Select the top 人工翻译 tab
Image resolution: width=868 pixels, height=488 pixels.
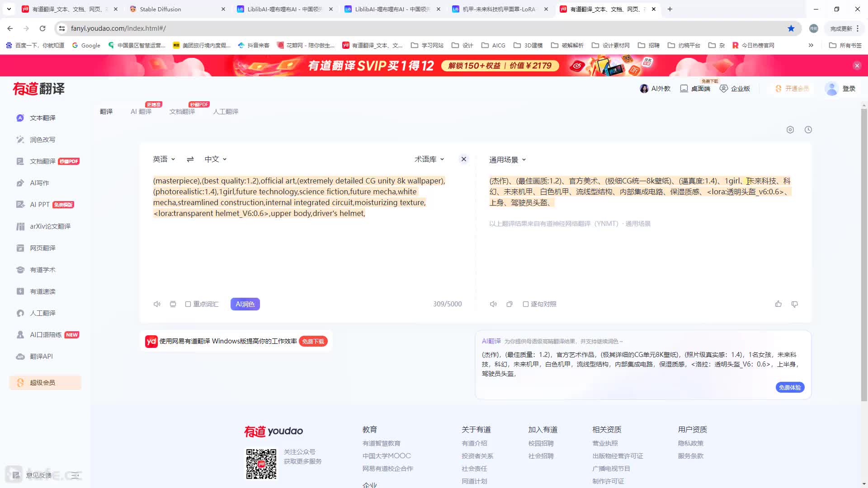(226, 112)
